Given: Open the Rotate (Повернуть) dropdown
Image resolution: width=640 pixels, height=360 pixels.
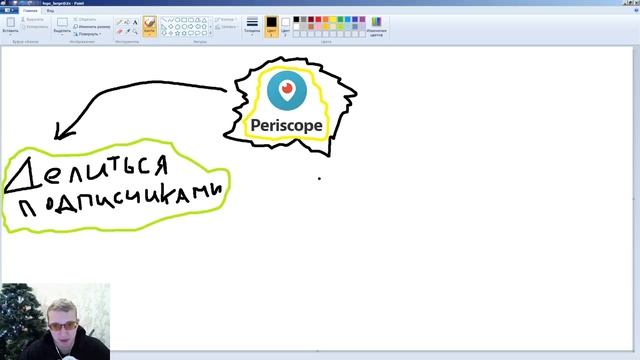Looking at the screenshot, I should [x=87, y=34].
